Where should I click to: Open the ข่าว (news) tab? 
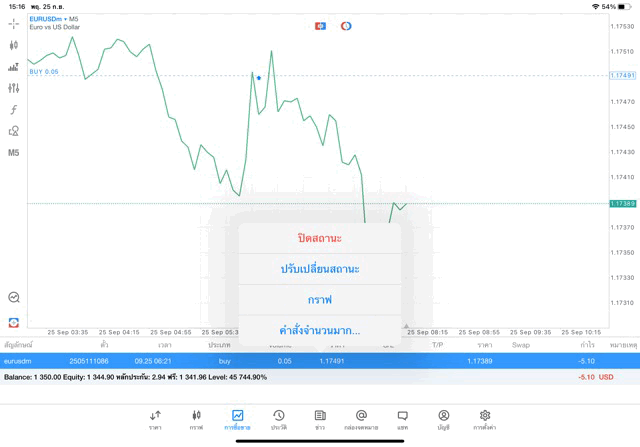click(x=320, y=419)
